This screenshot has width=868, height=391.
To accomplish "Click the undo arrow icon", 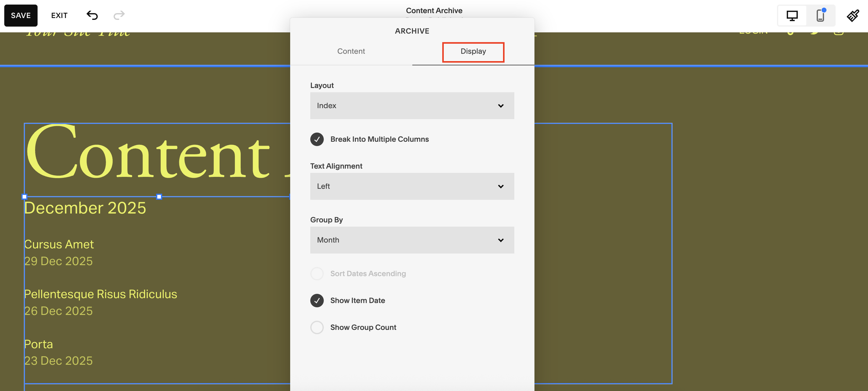I will click(x=92, y=15).
